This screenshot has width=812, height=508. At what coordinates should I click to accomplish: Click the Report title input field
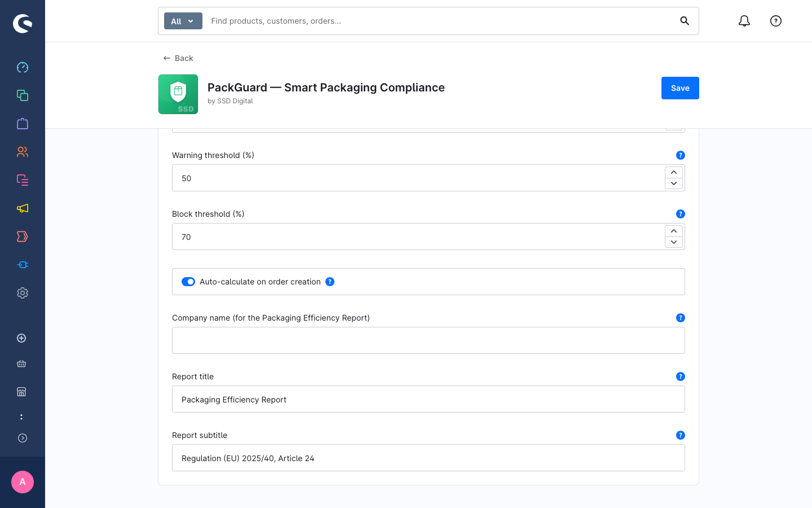click(429, 399)
